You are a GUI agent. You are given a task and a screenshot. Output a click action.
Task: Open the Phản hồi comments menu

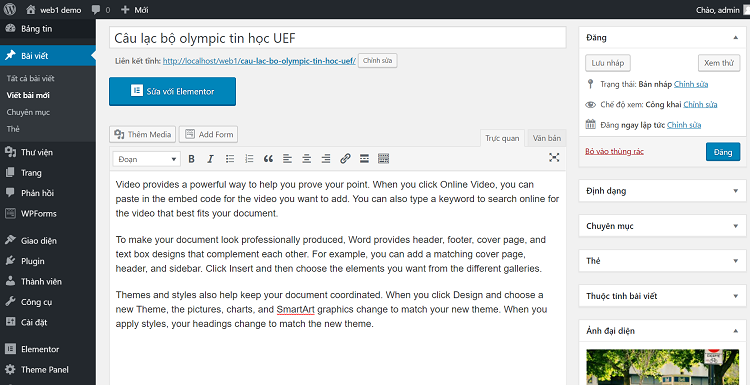click(48, 193)
